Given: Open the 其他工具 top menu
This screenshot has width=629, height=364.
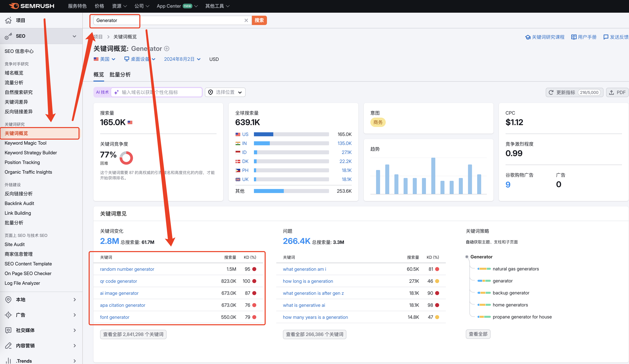Looking at the screenshot, I should pyautogui.click(x=217, y=6).
